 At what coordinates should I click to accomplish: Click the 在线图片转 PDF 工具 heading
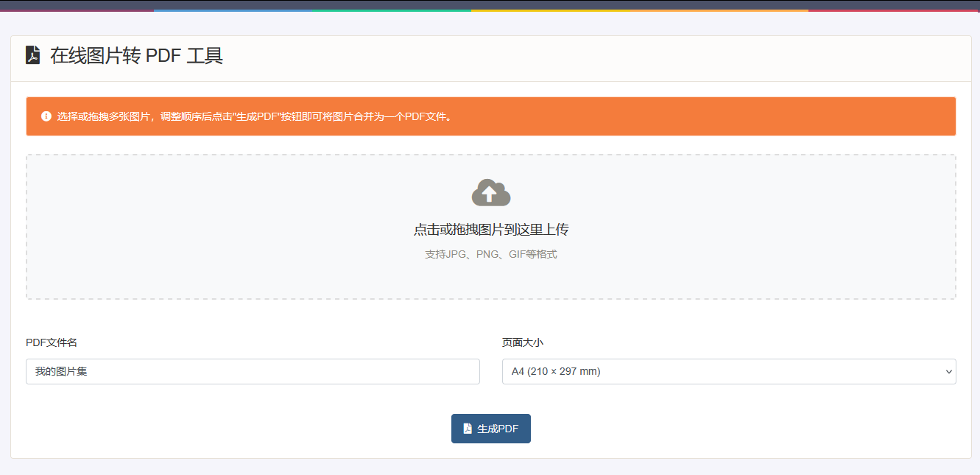136,55
